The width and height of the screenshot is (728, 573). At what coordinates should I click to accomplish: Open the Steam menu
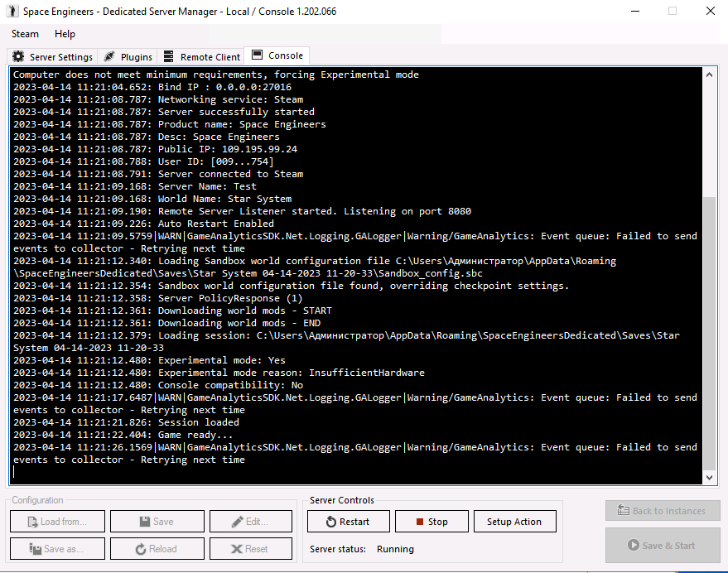pyautogui.click(x=25, y=34)
